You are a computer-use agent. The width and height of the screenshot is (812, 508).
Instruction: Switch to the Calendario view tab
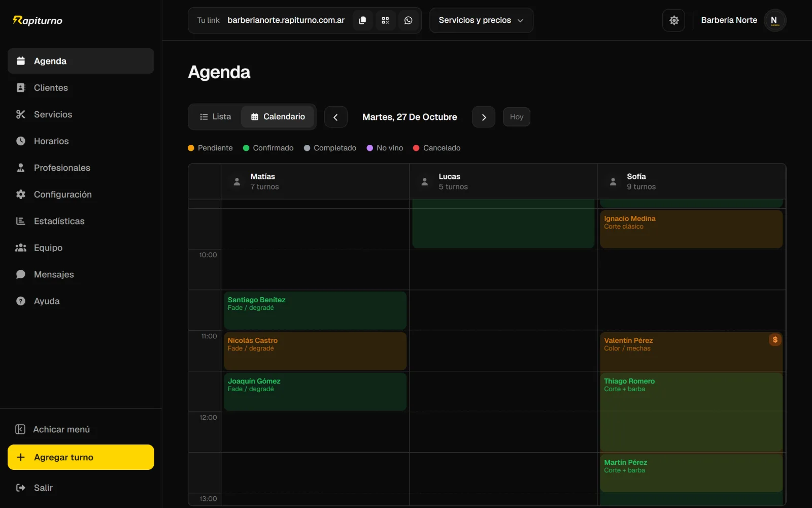click(x=278, y=117)
